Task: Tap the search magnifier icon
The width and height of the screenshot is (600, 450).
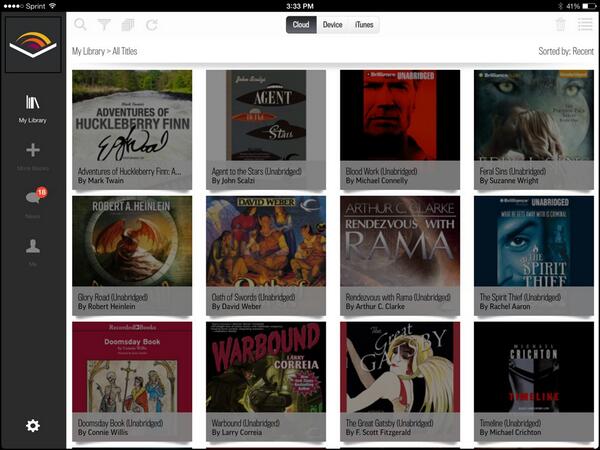Action: [x=80, y=24]
